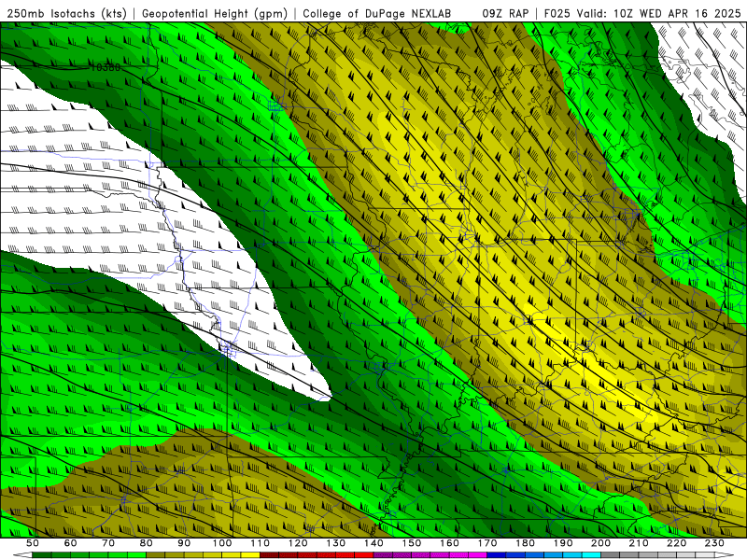Viewport: 747px width, 560px height.
Task: Click the '160' value on the color scale
Action: coord(449,543)
